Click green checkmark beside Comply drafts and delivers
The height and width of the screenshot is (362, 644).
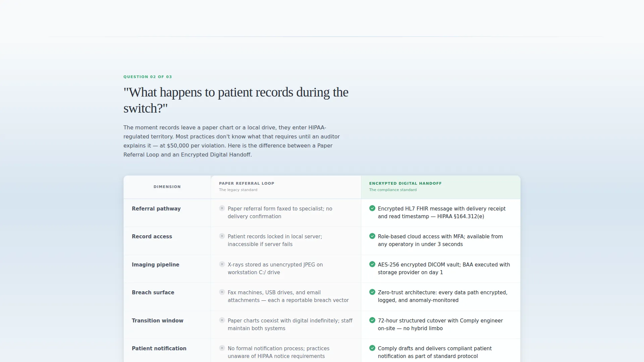tap(372, 348)
